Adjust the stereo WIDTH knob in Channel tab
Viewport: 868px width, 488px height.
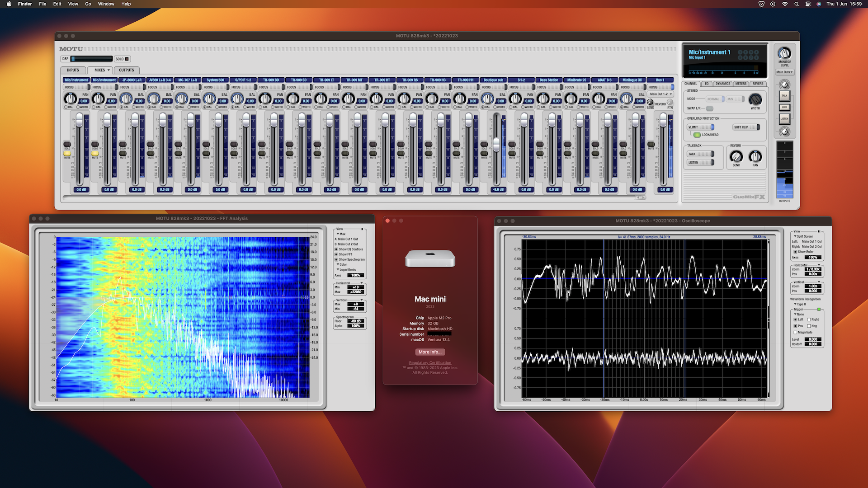pyautogui.click(x=755, y=99)
